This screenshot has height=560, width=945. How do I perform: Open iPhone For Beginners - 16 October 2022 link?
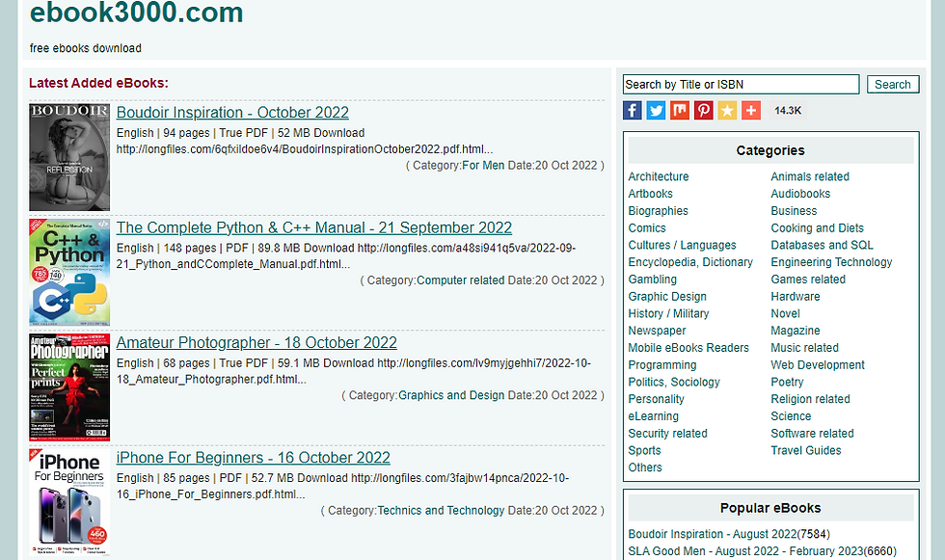(x=253, y=458)
